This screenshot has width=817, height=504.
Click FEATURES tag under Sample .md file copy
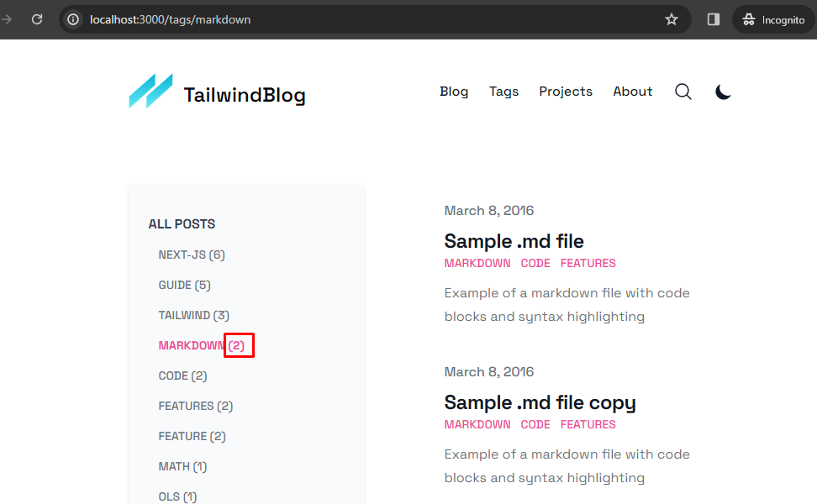(588, 424)
